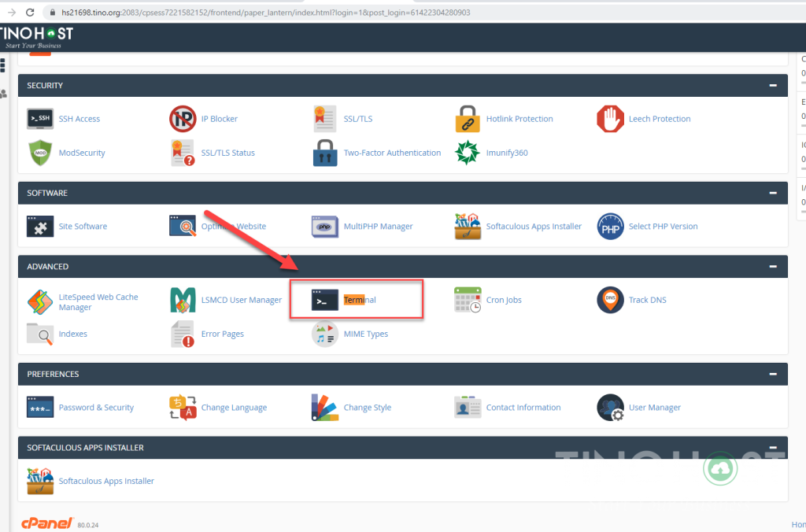Open the SSL/TLS Status icon
The height and width of the screenshot is (532, 806).
(183, 153)
